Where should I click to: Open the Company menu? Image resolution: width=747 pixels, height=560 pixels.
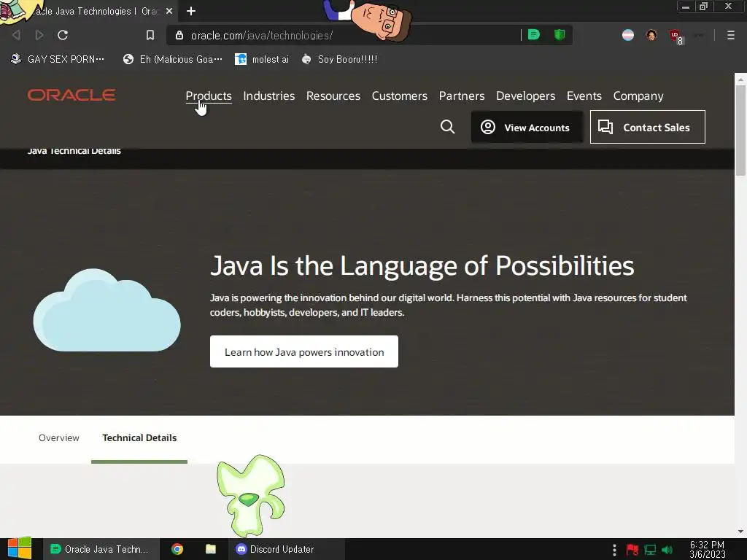pos(638,96)
